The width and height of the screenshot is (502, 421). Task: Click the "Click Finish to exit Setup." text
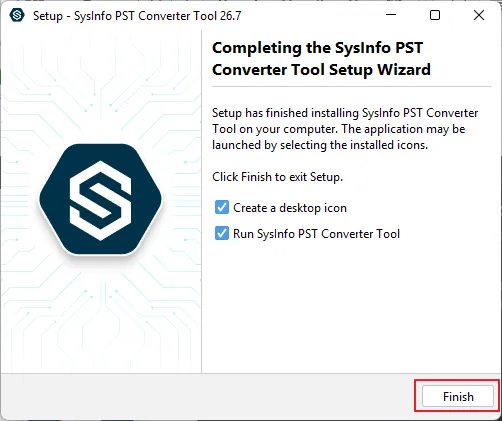[277, 177]
